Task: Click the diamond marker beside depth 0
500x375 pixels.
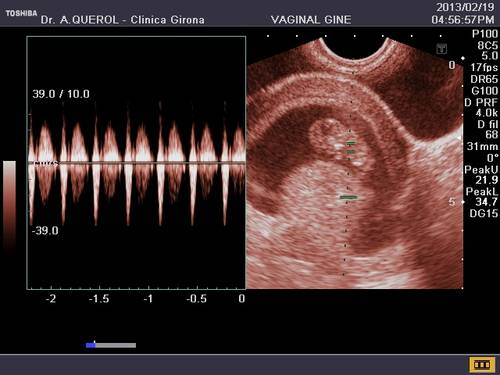Action: coord(463,58)
